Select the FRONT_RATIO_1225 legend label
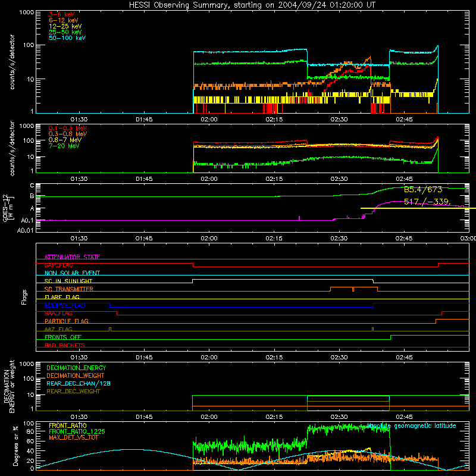This screenshot has height=476, width=476. [77, 431]
